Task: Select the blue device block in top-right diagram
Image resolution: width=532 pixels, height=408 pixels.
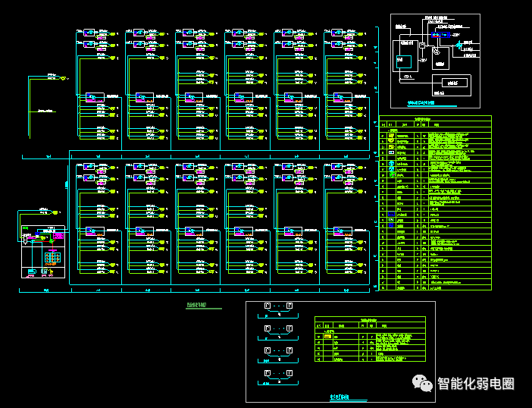Action: pos(440,35)
